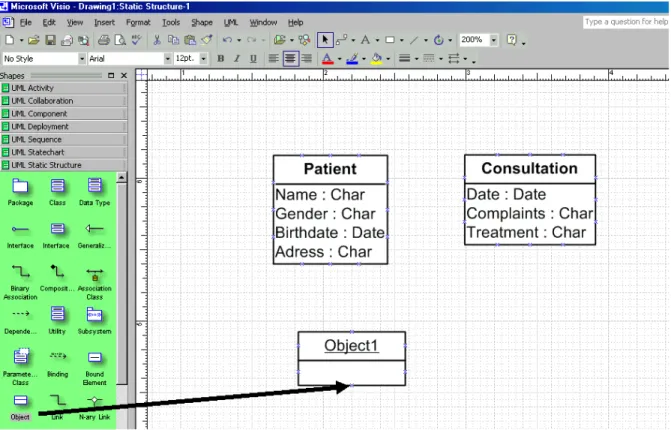Viewport: 671px width, 430px height.
Task: Pick the Subsystem shape in the stencil
Action: [x=95, y=320]
